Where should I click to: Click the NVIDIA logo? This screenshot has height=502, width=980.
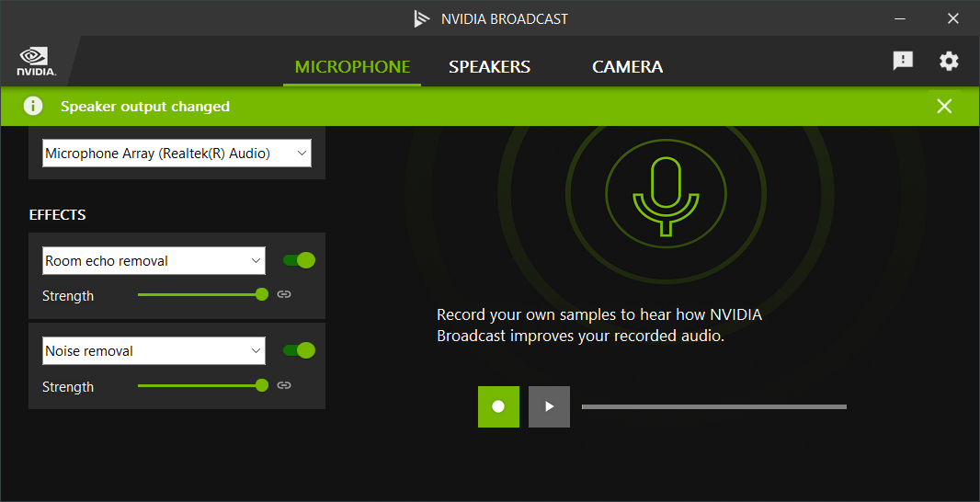(x=36, y=62)
